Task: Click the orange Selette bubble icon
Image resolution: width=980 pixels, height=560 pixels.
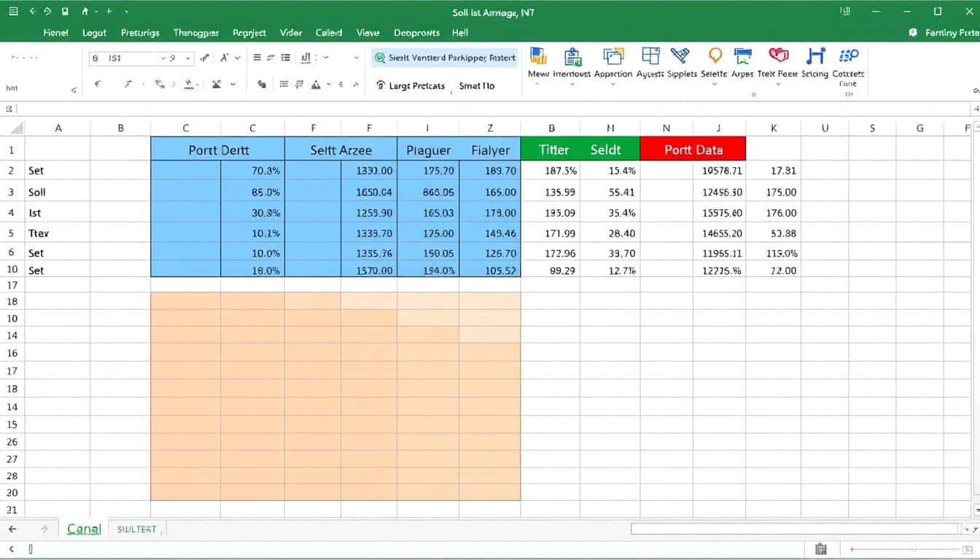Action: click(x=715, y=56)
